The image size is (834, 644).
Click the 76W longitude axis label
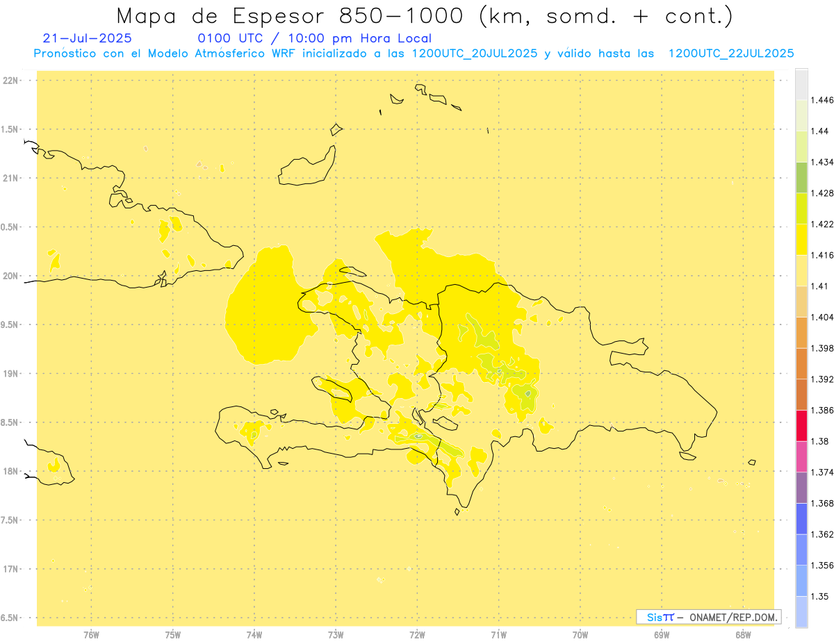[x=92, y=634]
